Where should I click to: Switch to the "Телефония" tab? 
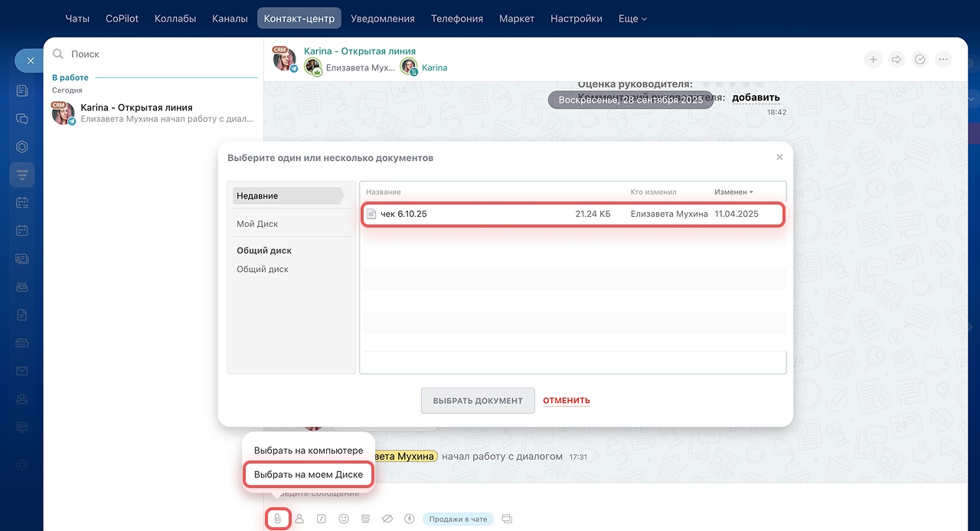(x=456, y=18)
